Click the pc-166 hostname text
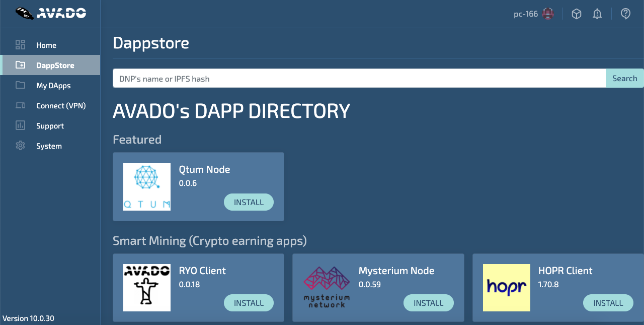The height and width of the screenshot is (325, 644). pyautogui.click(x=526, y=14)
